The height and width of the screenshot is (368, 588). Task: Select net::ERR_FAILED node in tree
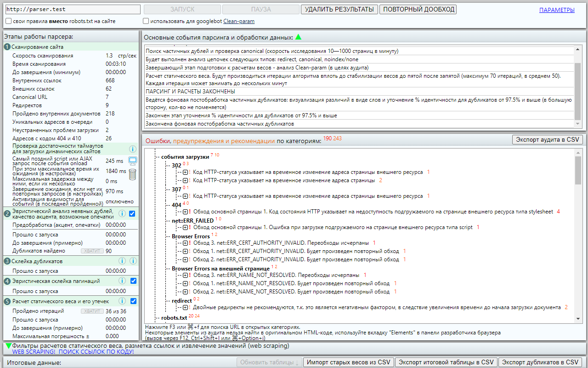pos(192,220)
